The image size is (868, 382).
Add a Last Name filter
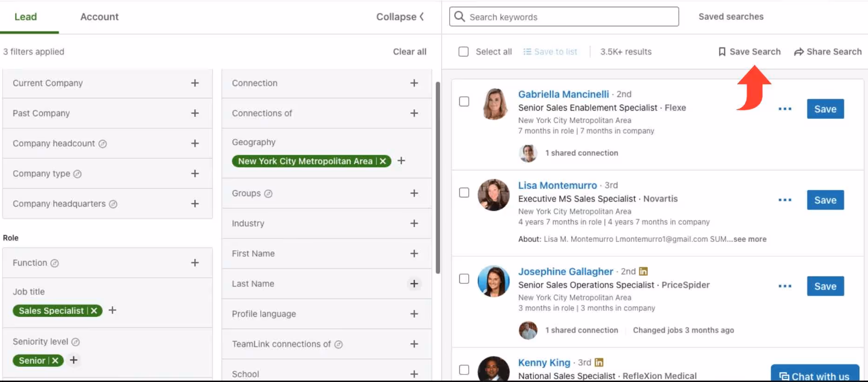414,284
